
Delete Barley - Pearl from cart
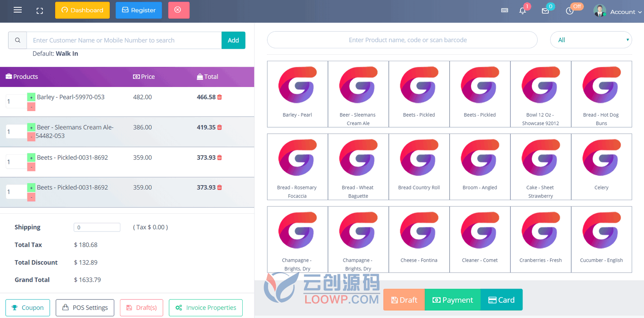(x=220, y=97)
